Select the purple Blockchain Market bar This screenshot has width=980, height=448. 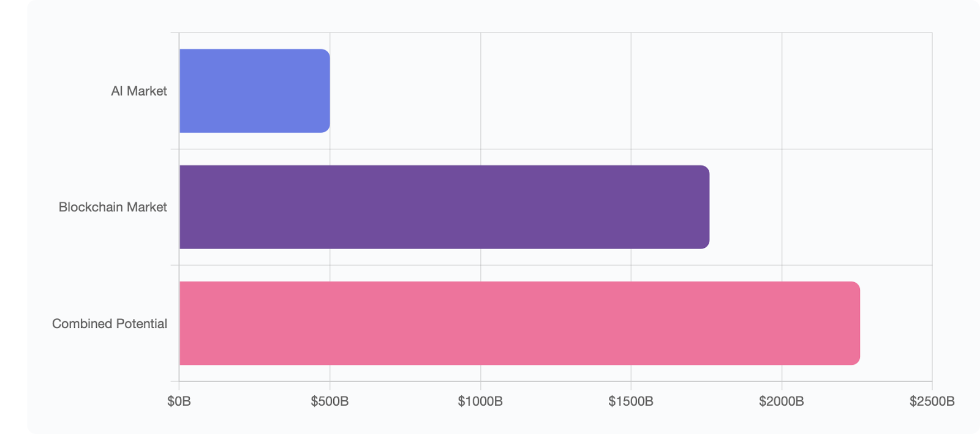(444, 207)
